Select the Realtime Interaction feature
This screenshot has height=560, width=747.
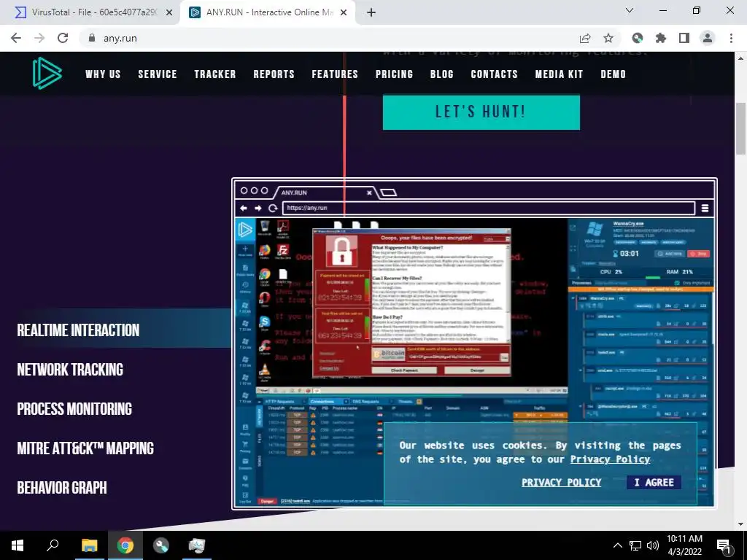78,330
